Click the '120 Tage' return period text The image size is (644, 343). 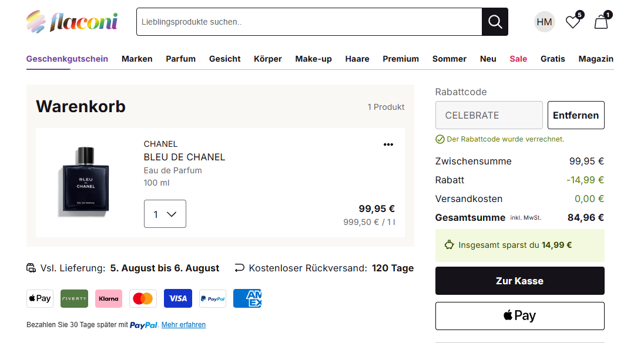pos(393,268)
